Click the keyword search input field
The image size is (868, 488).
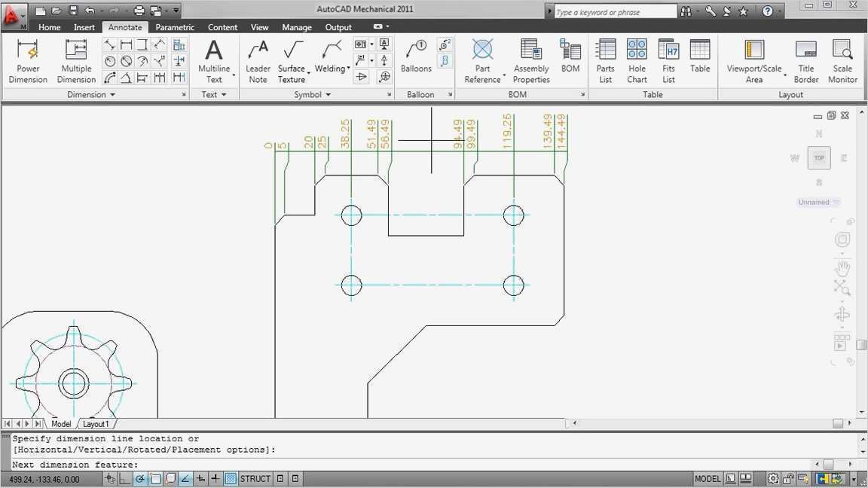[x=614, y=12]
